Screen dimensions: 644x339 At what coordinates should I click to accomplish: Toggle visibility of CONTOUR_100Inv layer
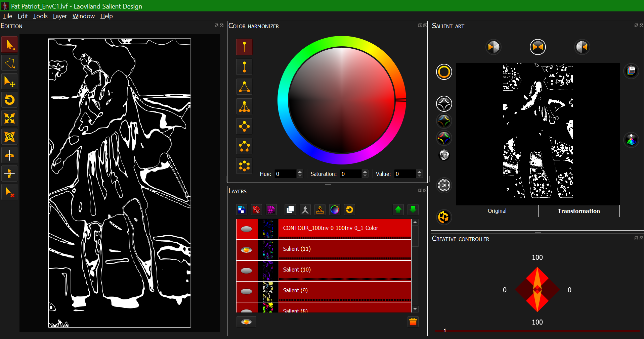(247, 229)
